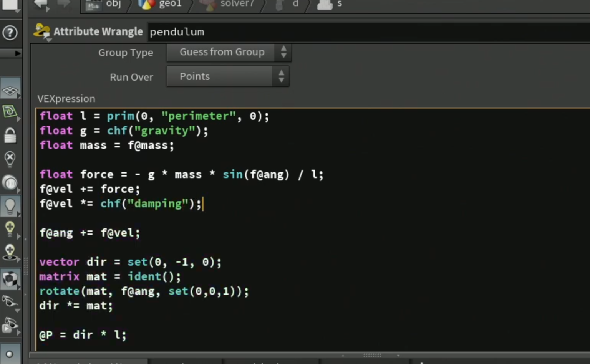Click the help question mark icon
Viewport: 590px width, 364px height.
(x=10, y=33)
